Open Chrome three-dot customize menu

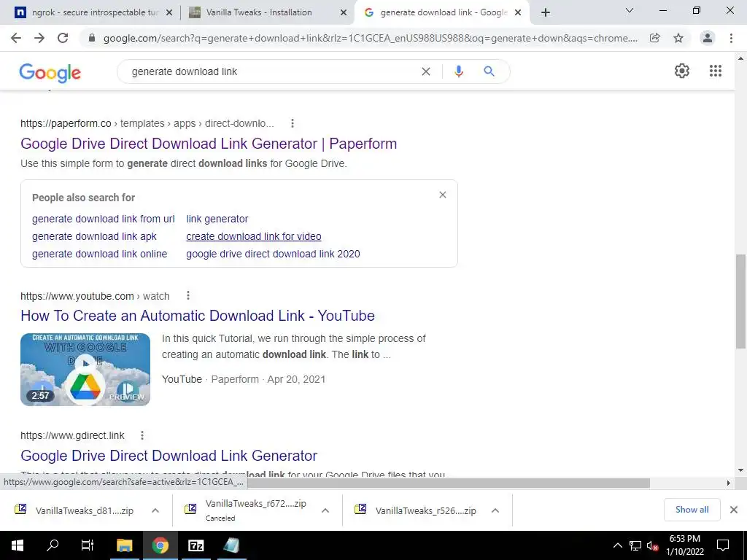coord(731,38)
